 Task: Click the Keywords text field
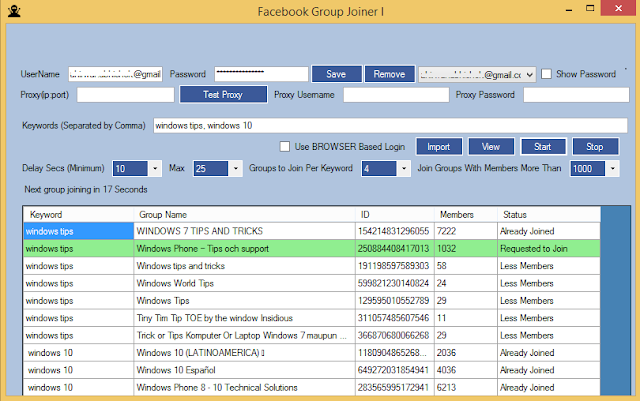pyautogui.click(x=390, y=125)
